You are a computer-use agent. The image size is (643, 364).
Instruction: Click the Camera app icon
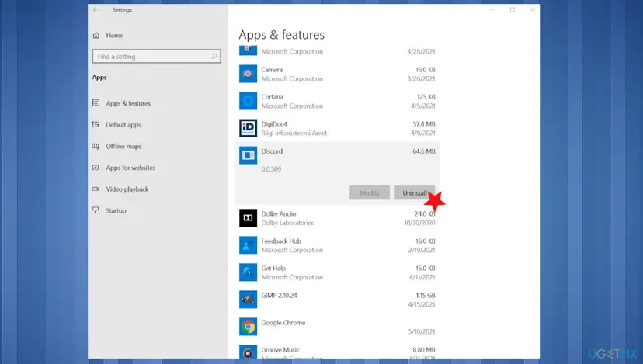[x=248, y=74]
